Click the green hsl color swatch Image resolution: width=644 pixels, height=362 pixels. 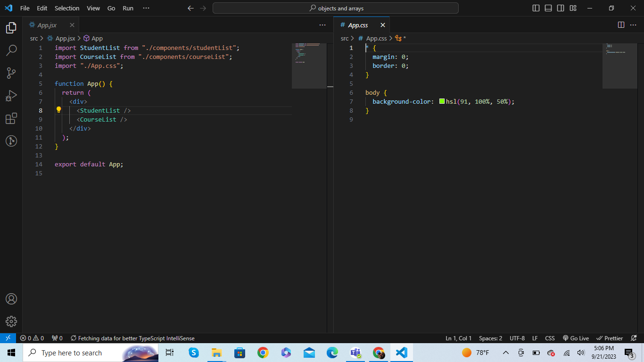(441, 101)
